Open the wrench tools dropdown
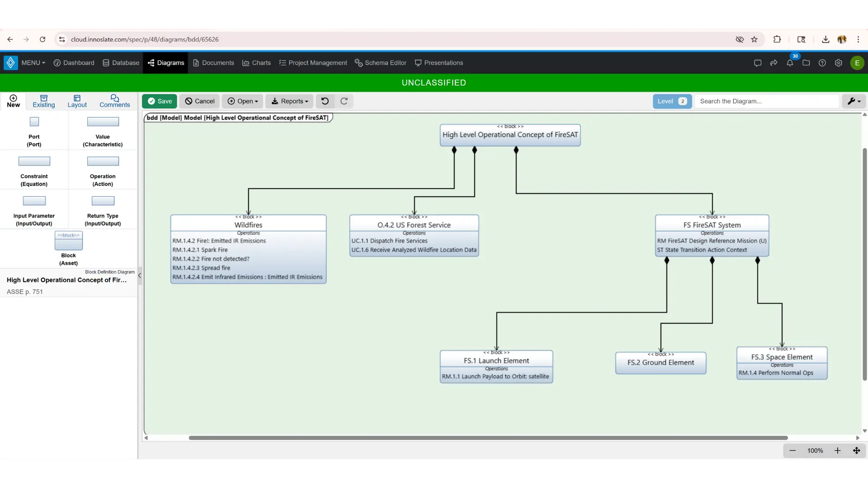868x488 pixels. click(854, 101)
